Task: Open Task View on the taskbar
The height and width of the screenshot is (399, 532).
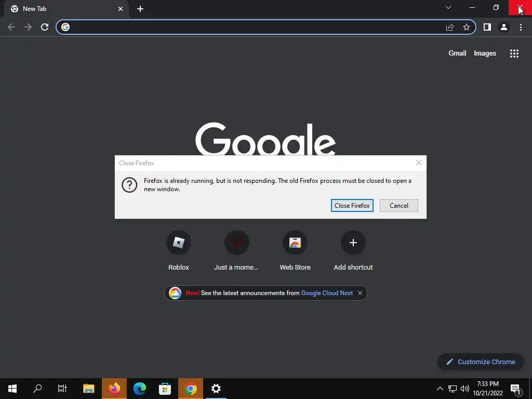Action: pos(62,389)
